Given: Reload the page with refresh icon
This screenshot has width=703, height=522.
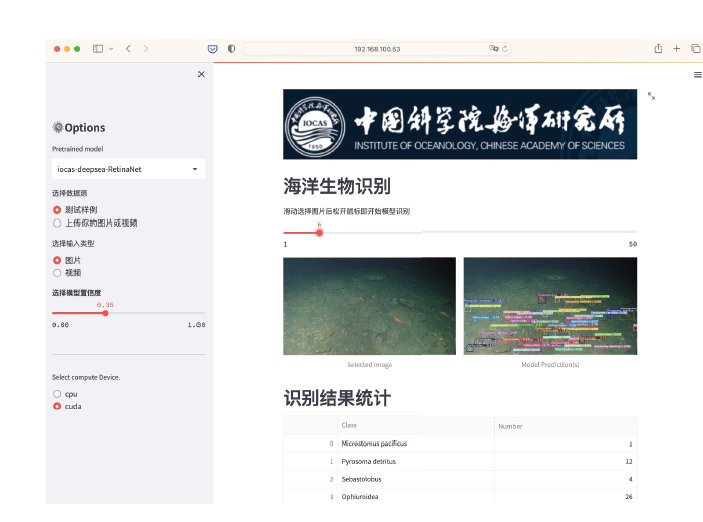Looking at the screenshot, I should click(x=505, y=49).
